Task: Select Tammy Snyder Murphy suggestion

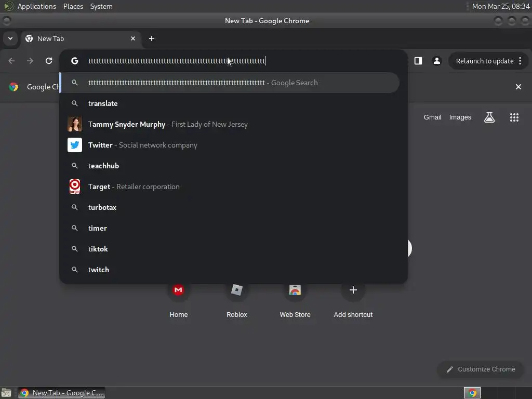Action: (x=230, y=124)
